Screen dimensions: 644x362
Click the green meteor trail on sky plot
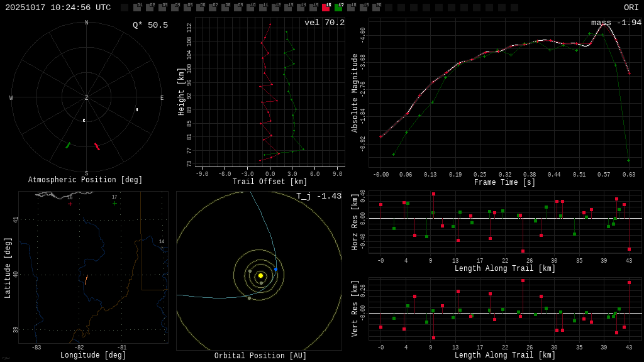[x=68, y=145]
